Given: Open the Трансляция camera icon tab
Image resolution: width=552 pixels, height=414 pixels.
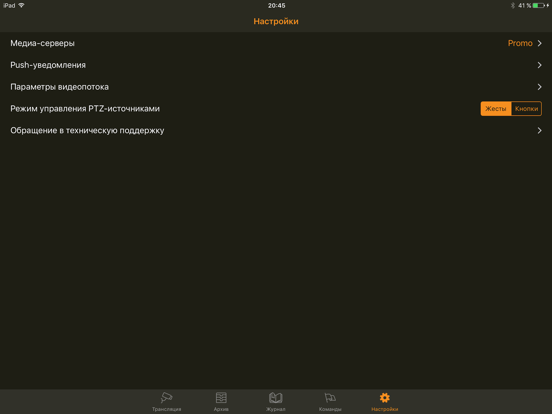Looking at the screenshot, I should (167, 398).
